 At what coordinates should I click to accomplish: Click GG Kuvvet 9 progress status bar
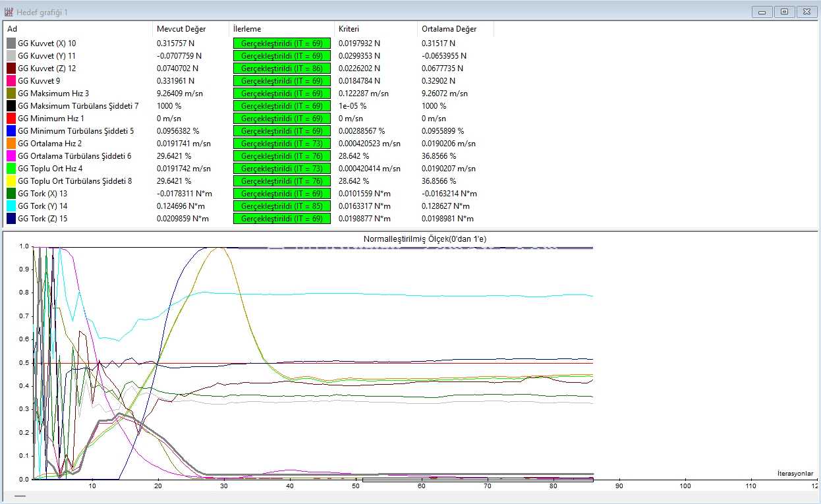click(282, 81)
